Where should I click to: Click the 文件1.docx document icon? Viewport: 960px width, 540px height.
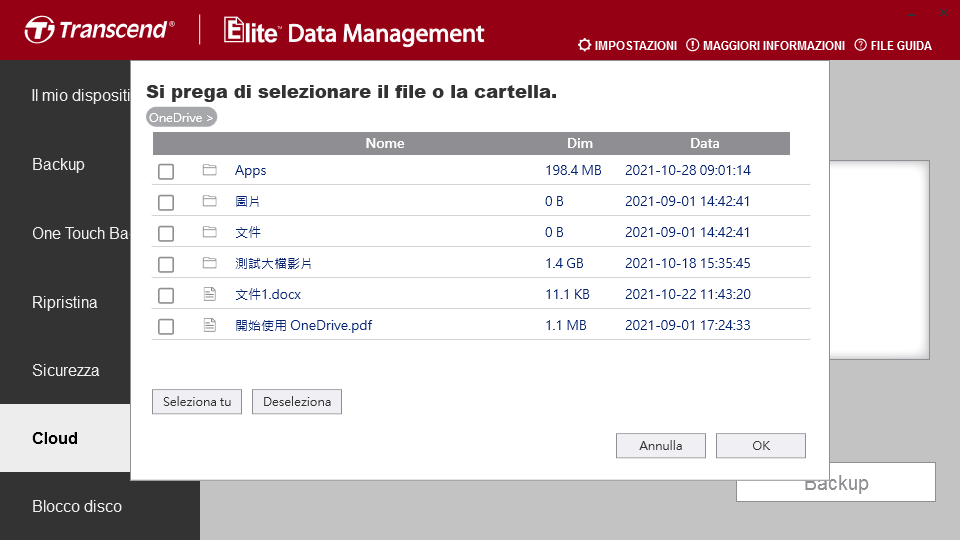pos(210,294)
